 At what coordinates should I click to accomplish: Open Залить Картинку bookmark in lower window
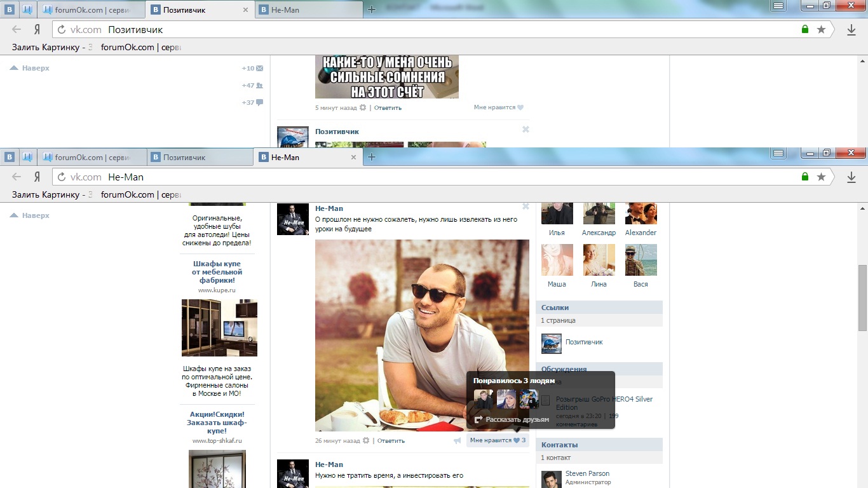pos(52,194)
